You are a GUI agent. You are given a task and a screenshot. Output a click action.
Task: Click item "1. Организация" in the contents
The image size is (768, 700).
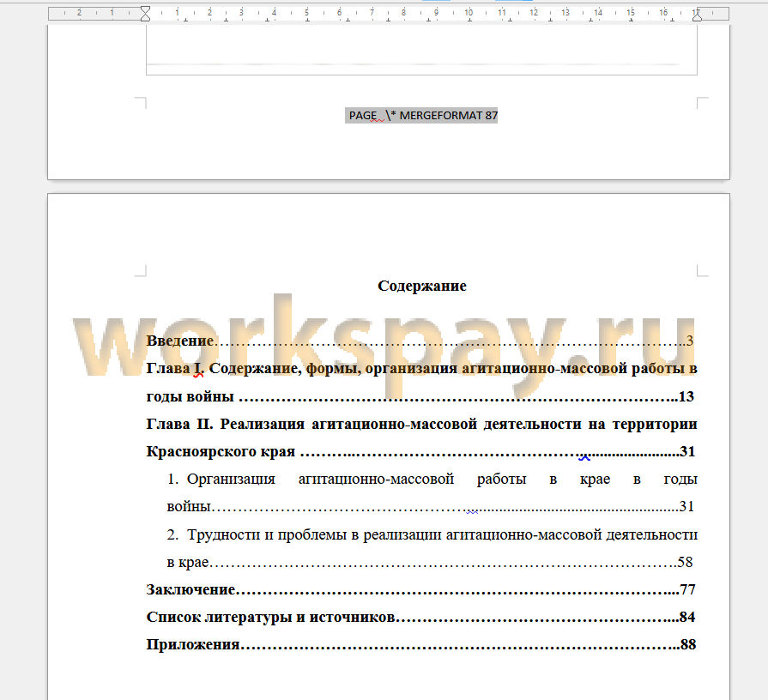click(221, 480)
